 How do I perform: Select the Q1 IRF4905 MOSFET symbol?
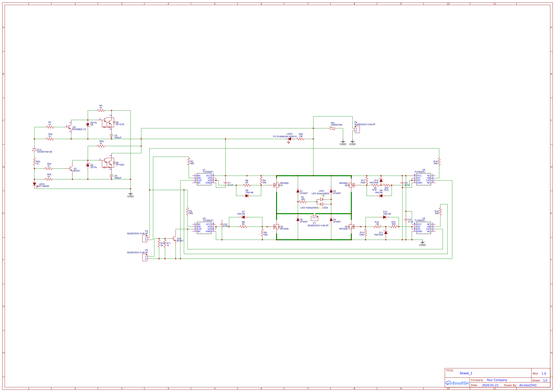(x=276, y=185)
